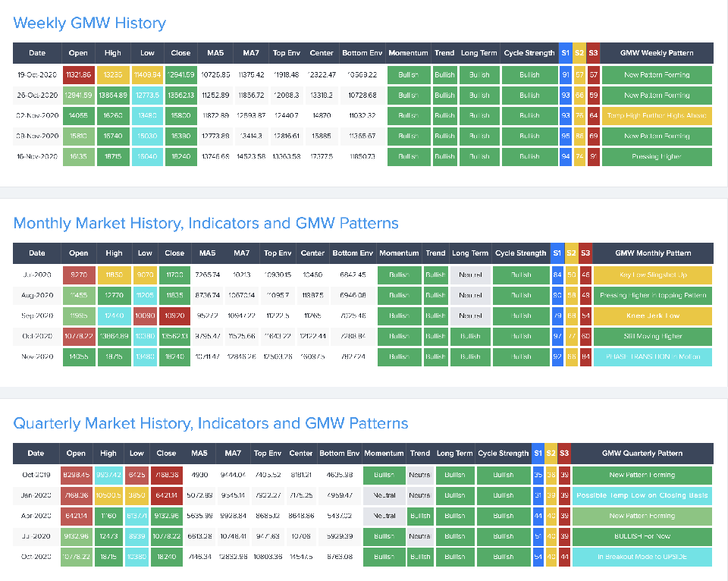Sort weekly table by Momentum column
This screenshot has height=581, width=728.
pos(408,53)
